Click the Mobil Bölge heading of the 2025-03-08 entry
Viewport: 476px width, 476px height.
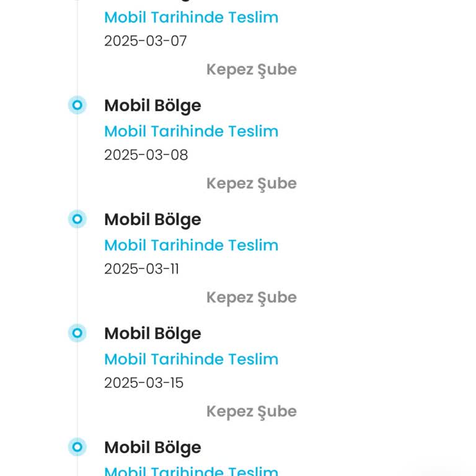pyautogui.click(x=152, y=105)
